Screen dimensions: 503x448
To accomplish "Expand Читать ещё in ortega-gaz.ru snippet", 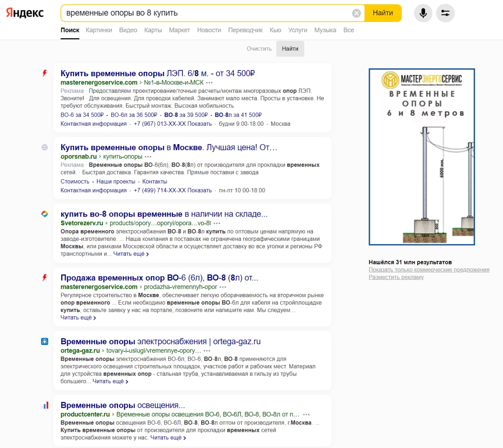I will click(110, 381).
